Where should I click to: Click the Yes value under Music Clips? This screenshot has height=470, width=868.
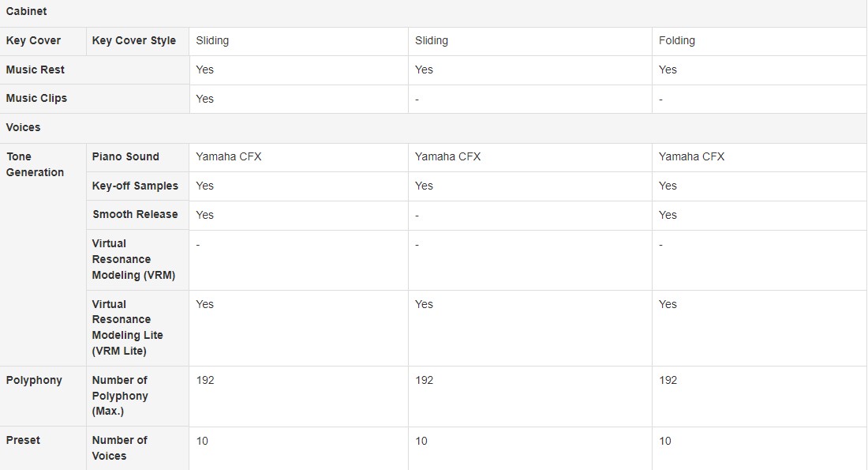click(x=205, y=99)
